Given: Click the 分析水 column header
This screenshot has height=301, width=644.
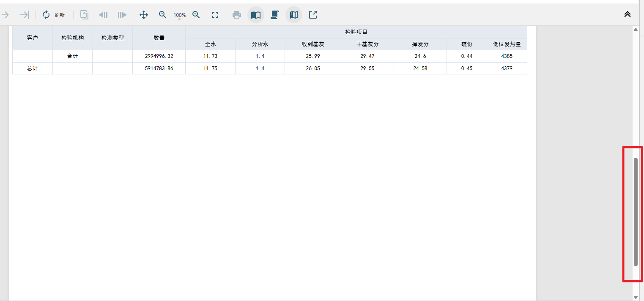Looking at the screenshot, I should click(260, 44).
